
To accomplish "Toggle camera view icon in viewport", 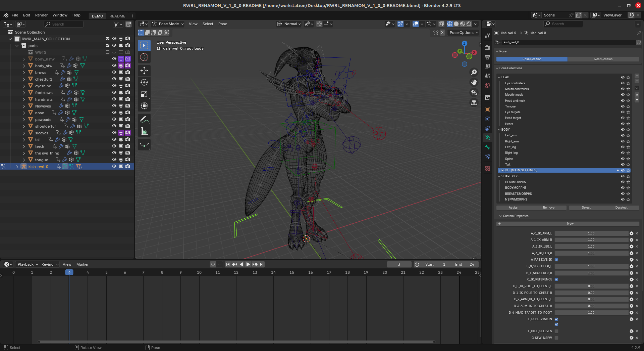I will click(x=474, y=92).
